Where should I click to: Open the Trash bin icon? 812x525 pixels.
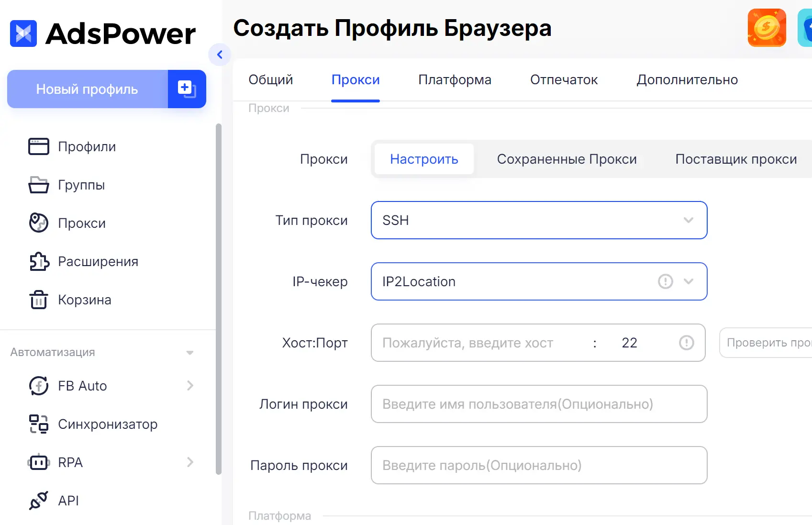click(38, 300)
